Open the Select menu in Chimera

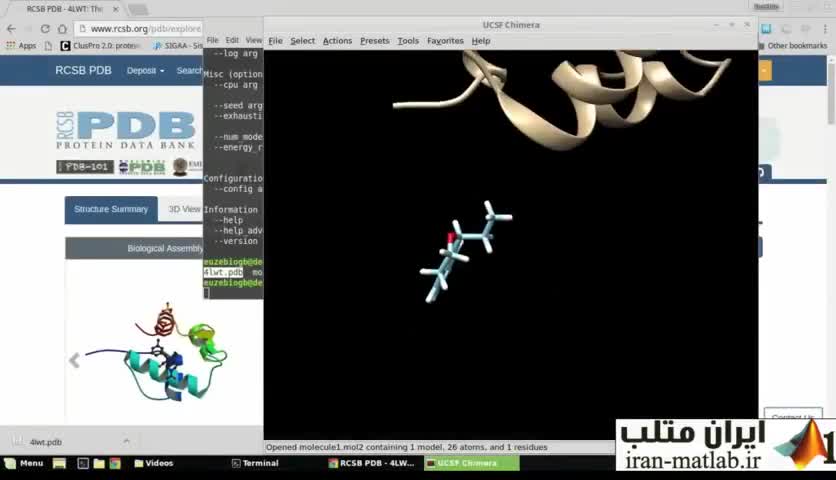point(302,41)
